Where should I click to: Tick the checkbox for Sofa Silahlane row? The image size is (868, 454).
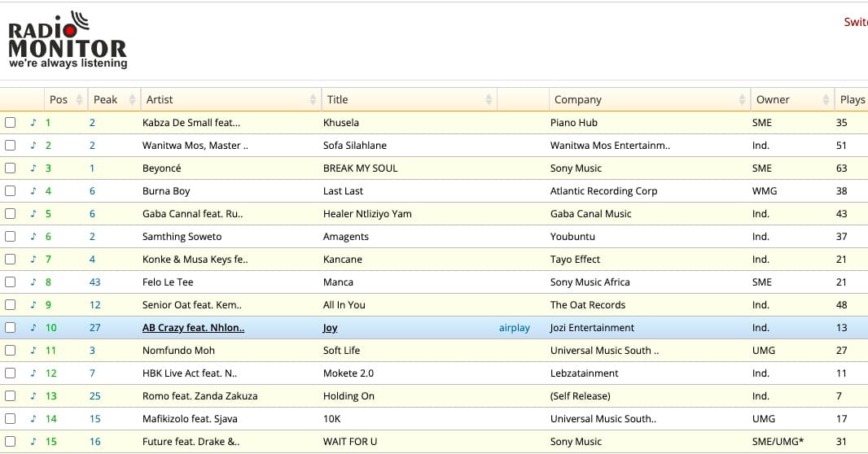coord(10,146)
